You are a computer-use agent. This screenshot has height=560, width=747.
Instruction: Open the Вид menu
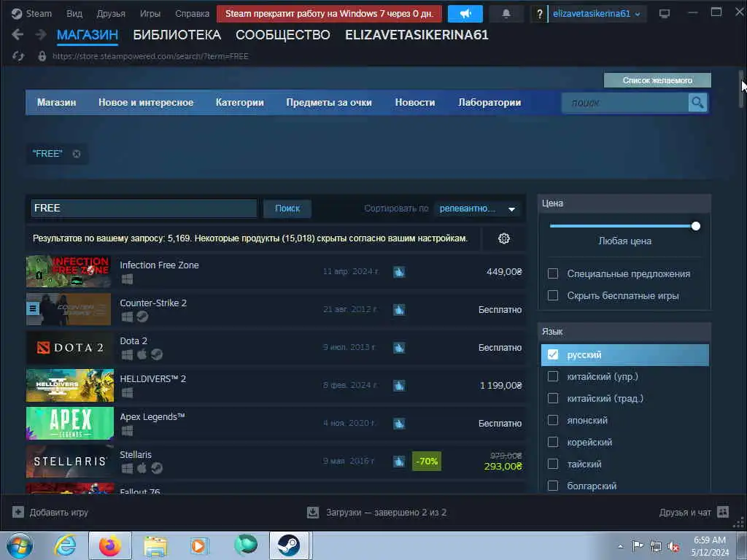pyautogui.click(x=74, y=13)
